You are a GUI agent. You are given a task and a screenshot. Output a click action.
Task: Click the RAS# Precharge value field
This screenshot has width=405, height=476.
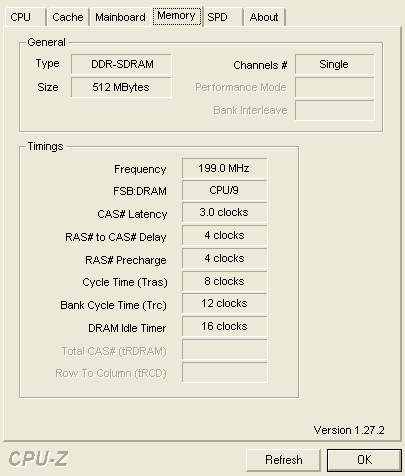click(225, 258)
